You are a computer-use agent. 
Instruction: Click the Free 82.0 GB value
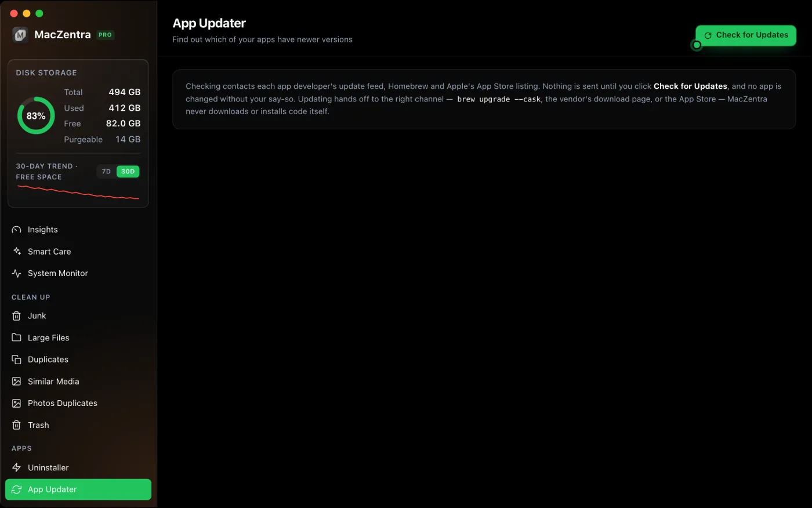point(123,124)
